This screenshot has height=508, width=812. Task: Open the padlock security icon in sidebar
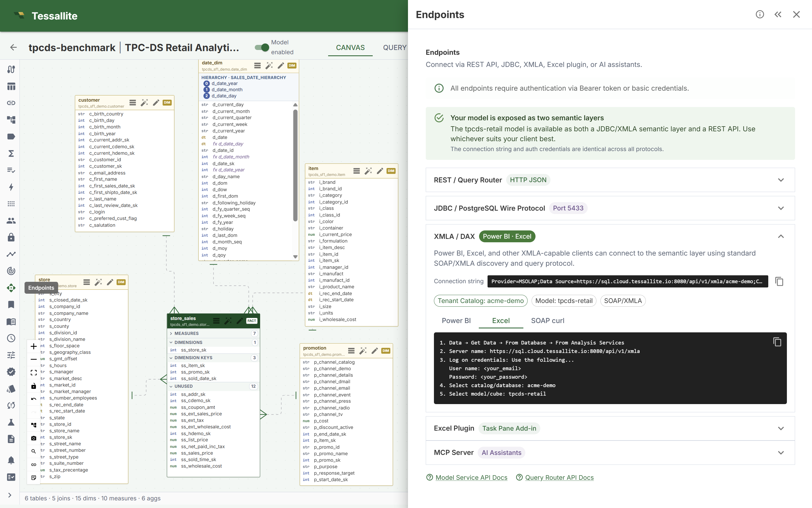pyautogui.click(x=11, y=237)
